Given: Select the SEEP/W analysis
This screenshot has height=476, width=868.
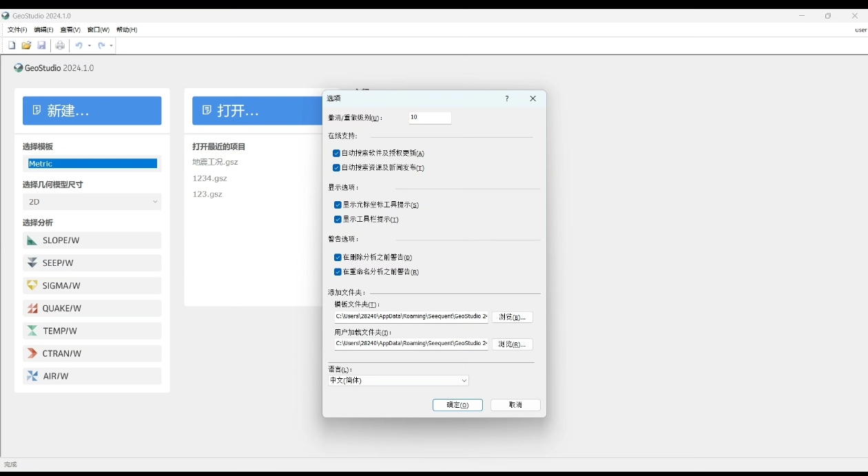Looking at the screenshot, I should pyautogui.click(x=92, y=263).
